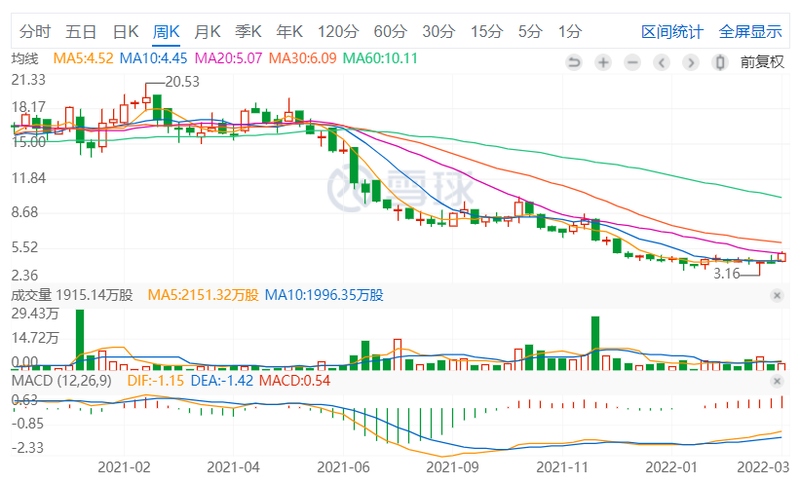The width and height of the screenshot is (800, 483).
Task: Open the 前复权 adjustment dropdown
Action: pos(762,62)
